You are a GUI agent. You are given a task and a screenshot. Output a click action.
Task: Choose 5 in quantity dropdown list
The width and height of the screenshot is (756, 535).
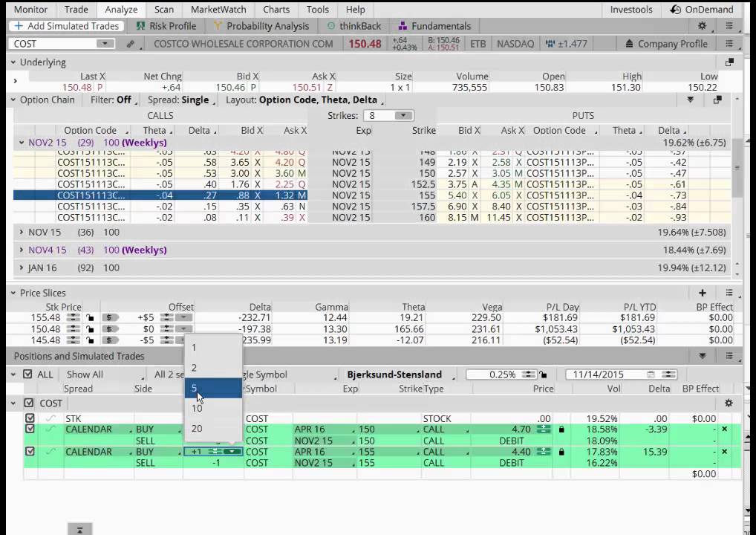(x=213, y=388)
